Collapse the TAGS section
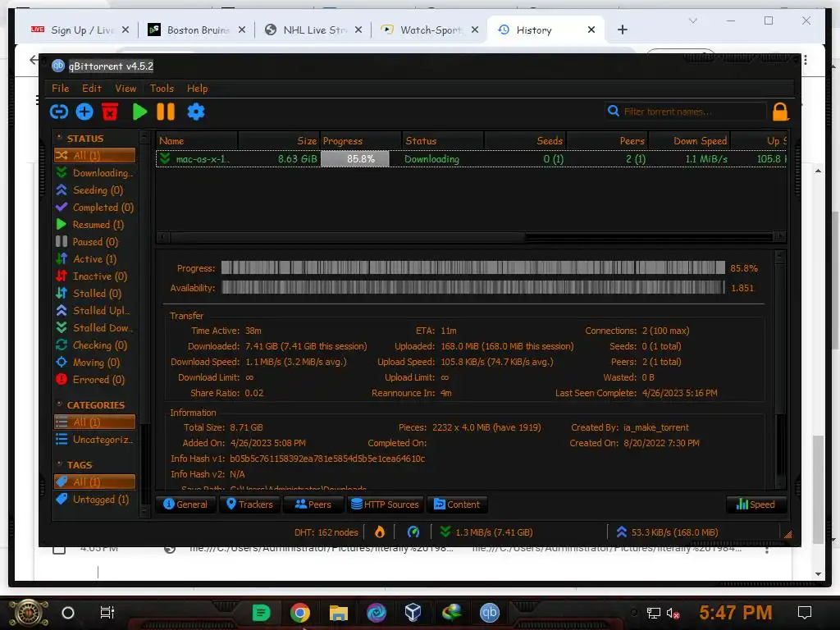840x630 pixels. coord(59,464)
